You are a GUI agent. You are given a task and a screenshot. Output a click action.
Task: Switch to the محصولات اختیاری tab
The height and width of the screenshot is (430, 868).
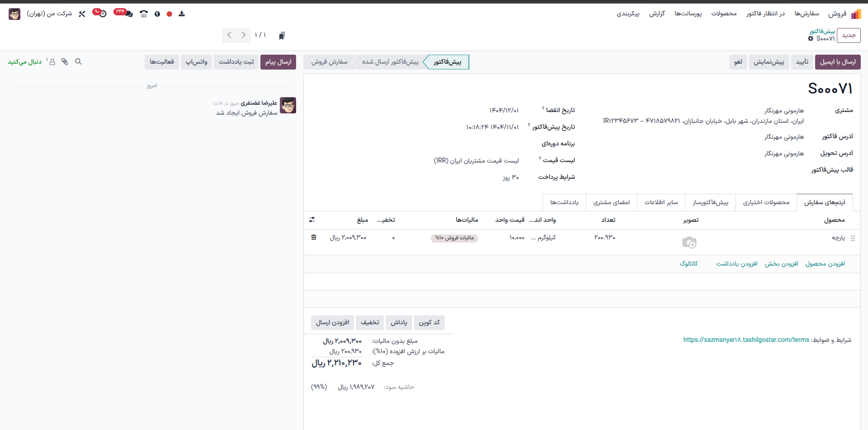tap(766, 202)
